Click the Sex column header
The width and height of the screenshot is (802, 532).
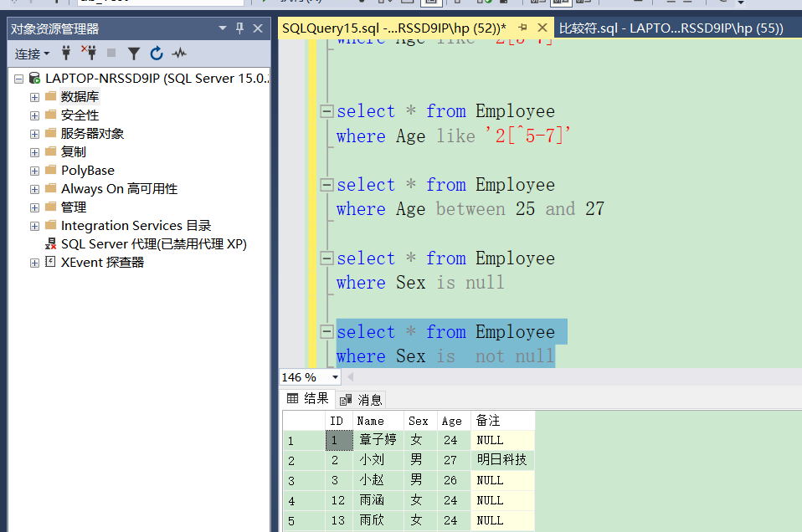click(420, 421)
